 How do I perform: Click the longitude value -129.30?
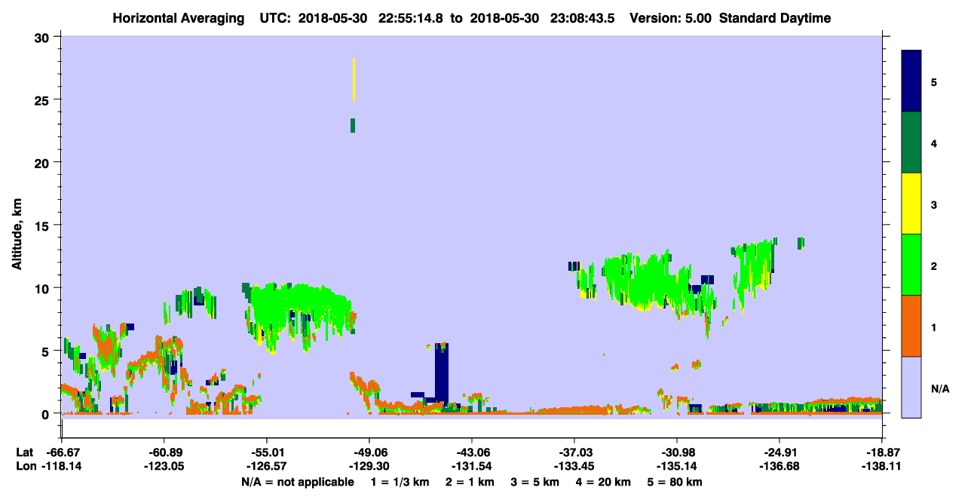click(369, 466)
